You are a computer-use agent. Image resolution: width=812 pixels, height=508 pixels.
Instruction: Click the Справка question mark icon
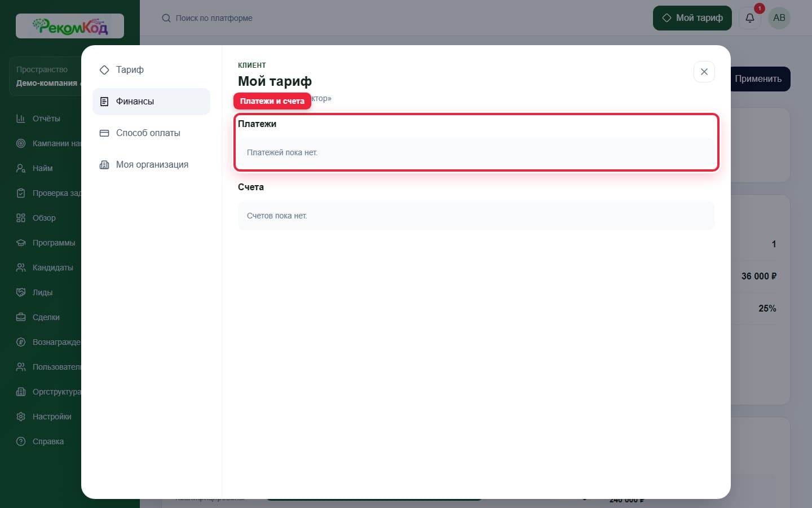coord(21,441)
